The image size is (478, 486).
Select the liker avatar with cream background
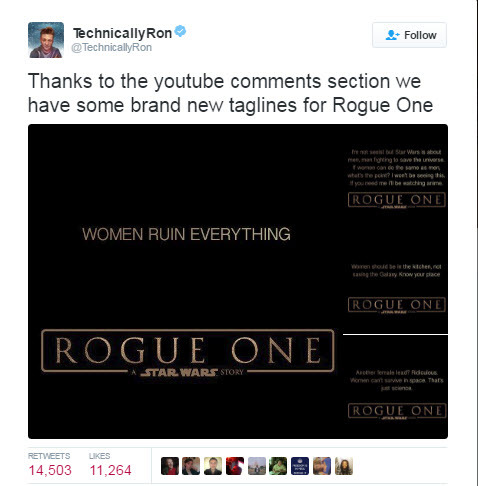coord(213,466)
